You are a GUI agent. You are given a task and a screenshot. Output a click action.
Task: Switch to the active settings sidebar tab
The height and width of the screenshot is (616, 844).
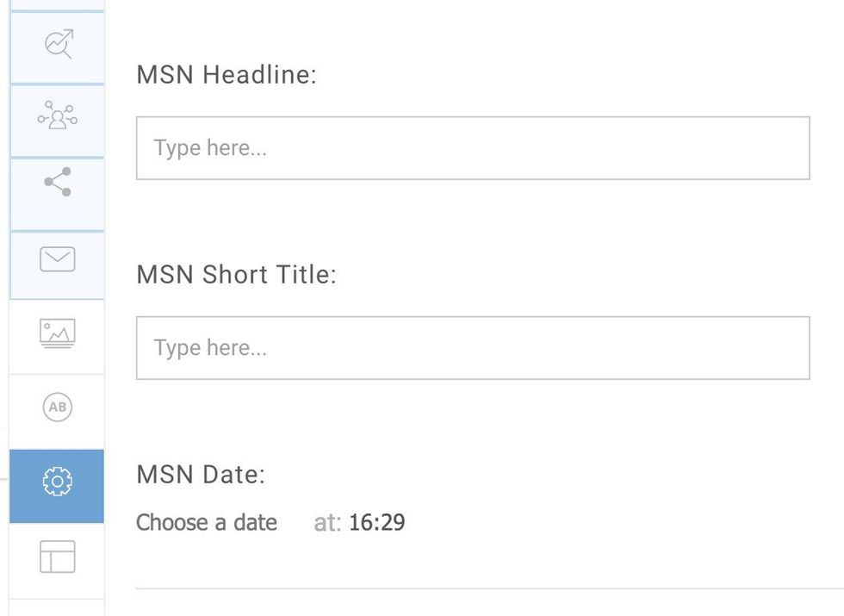tap(57, 485)
